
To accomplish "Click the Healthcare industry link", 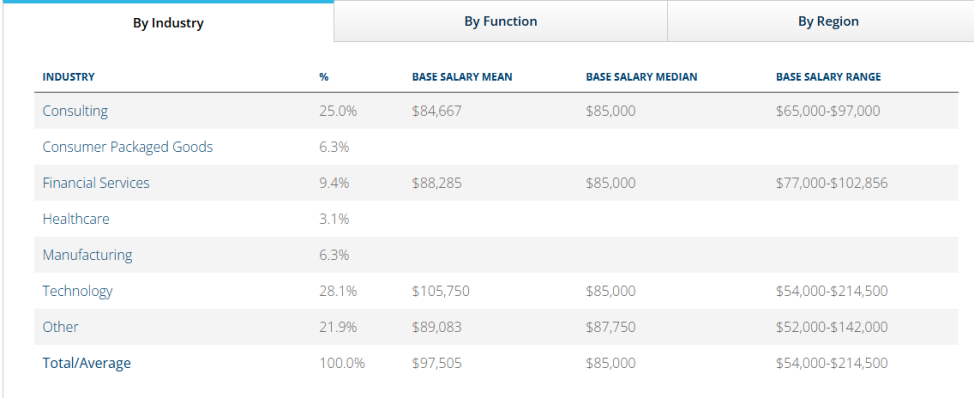I will point(76,219).
